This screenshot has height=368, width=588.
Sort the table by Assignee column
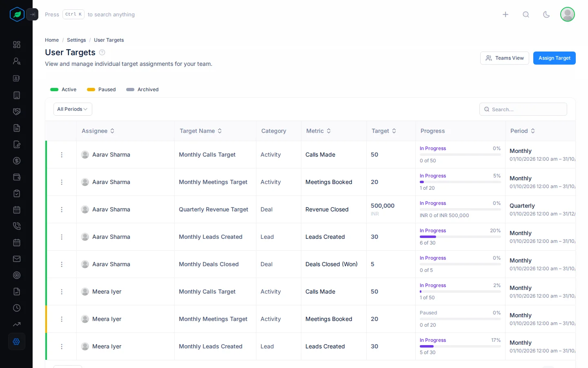[x=98, y=131]
